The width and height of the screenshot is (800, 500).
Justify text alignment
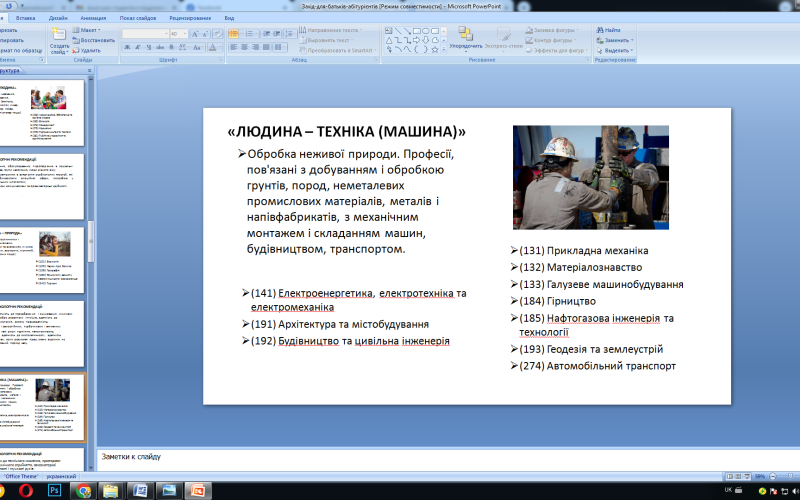(266, 47)
